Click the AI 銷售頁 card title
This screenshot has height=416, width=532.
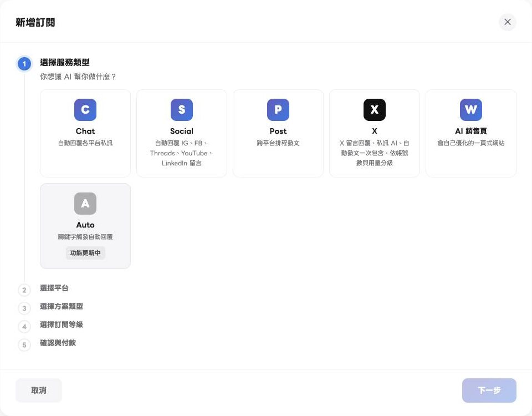[470, 131]
